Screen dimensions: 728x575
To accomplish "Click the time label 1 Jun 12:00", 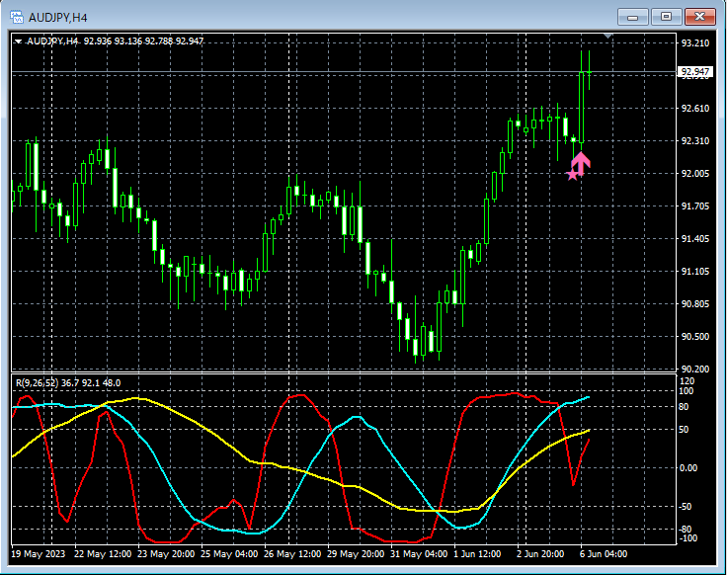I will click(x=477, y=554).
